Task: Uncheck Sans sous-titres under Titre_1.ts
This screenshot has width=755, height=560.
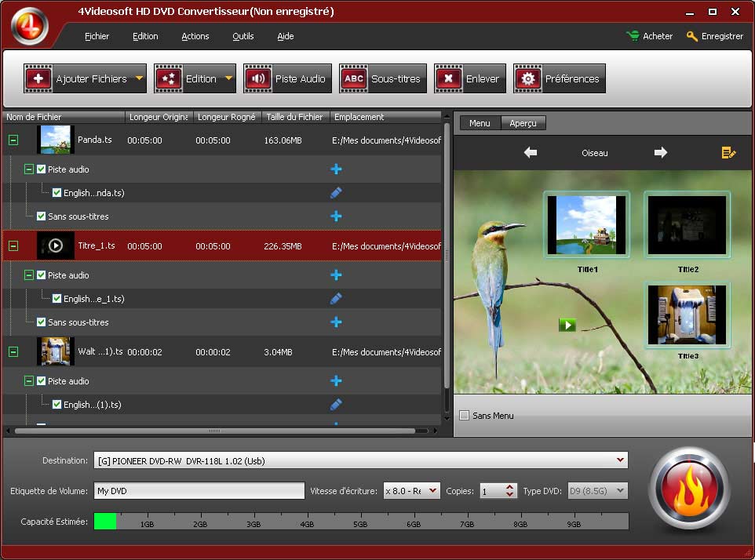Action: tap(42, 322)
